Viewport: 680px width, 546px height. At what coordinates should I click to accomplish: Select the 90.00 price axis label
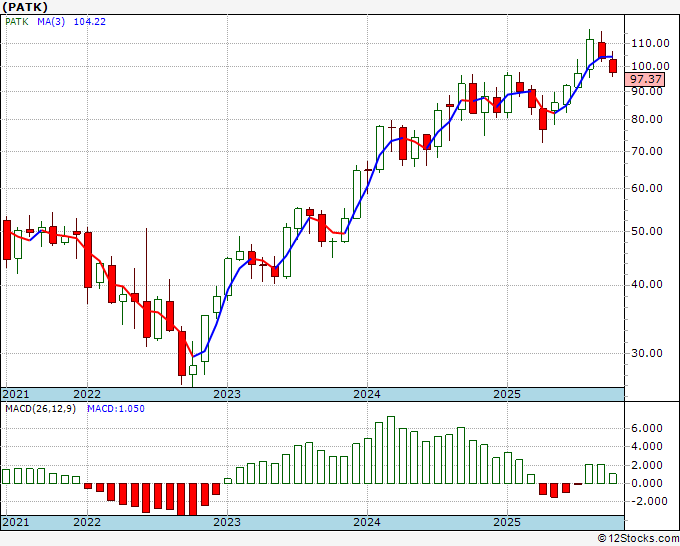pos(647,92)
